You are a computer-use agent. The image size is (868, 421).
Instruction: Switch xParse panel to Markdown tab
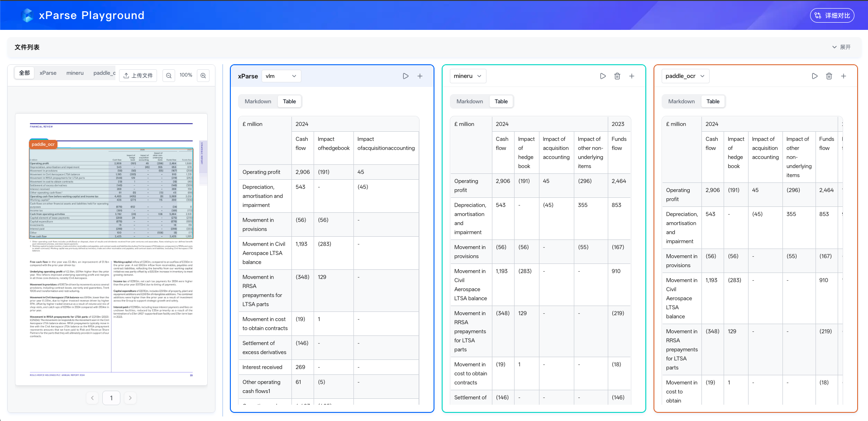(x=258, y=101)
